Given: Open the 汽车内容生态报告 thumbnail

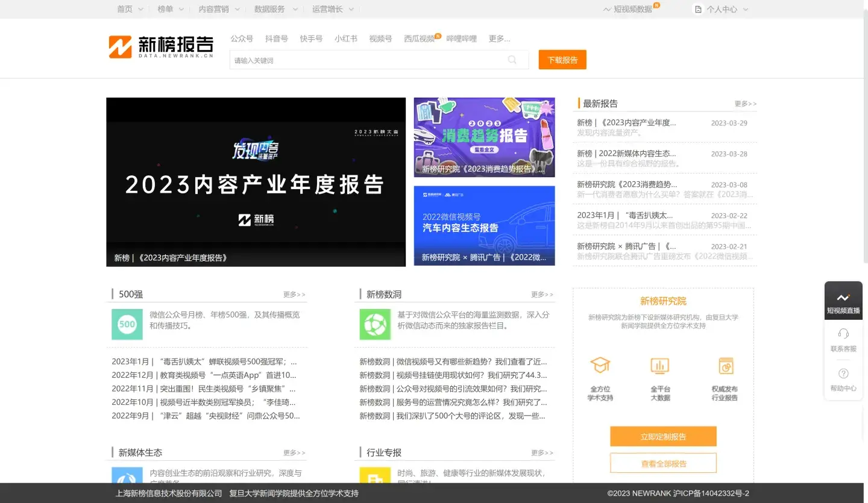Looking at the screenshot, I should click(x=484, y=225).
